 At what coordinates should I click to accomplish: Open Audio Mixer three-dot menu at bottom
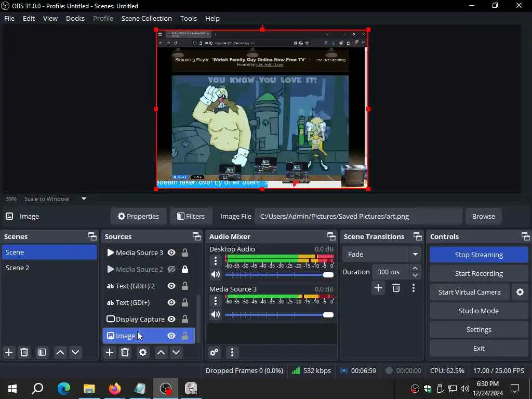[x=232, y=352]
